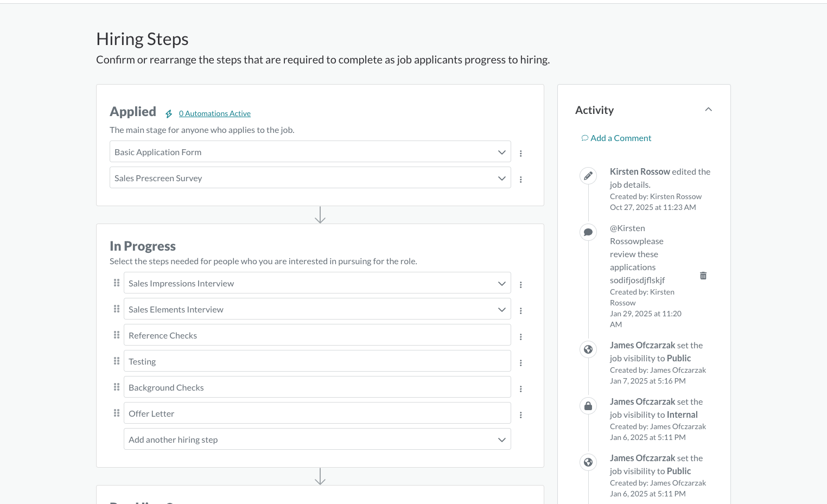Screen dimensions: 827x504
Task: Grab the drag handle of Sales Elements Interview
Action: pos(117,309)
